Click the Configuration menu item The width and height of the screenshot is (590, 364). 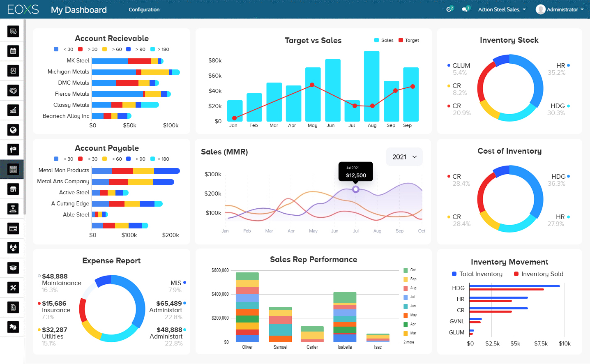click(x=144, y=9)
